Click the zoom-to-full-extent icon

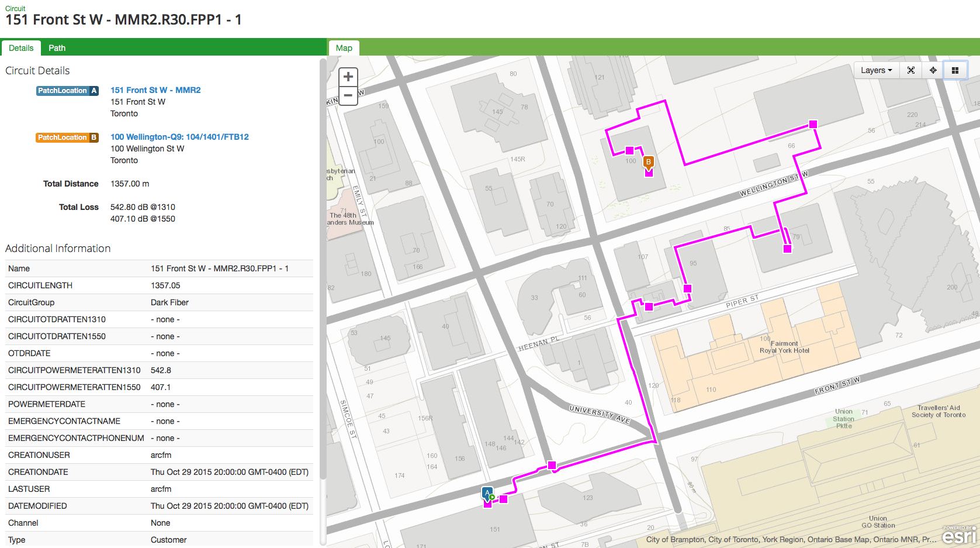(x=910, y=70)
